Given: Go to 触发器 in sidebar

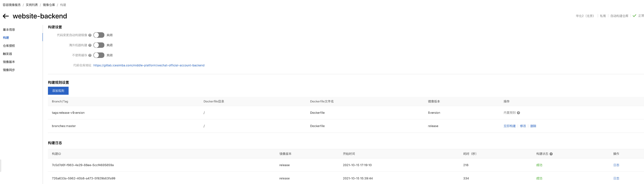Looking at the screenshot, I should [x=7, y=54].
